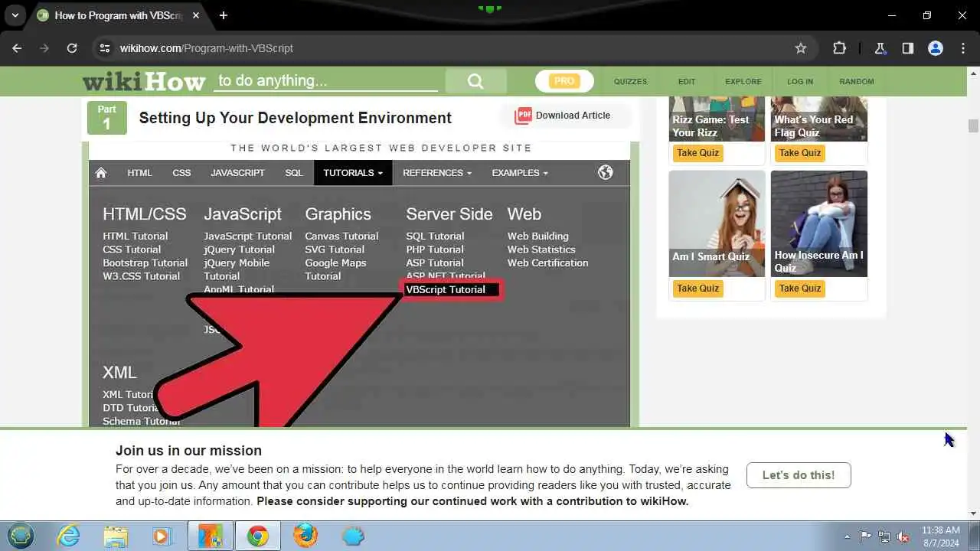Bookmark this page with the star icon
This screenshot has height=551, width=980.
[x=801, y=48]
